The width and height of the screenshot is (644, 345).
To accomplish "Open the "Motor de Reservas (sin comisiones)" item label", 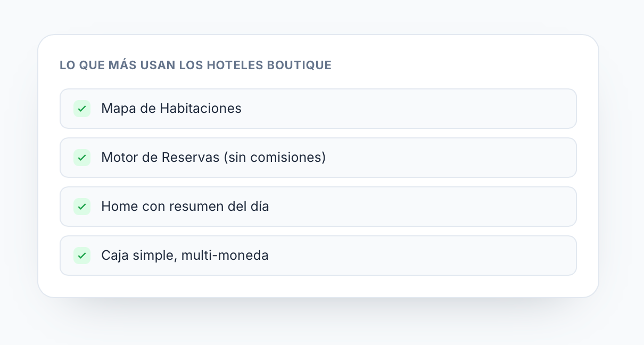I will click(x=213, y=158).
